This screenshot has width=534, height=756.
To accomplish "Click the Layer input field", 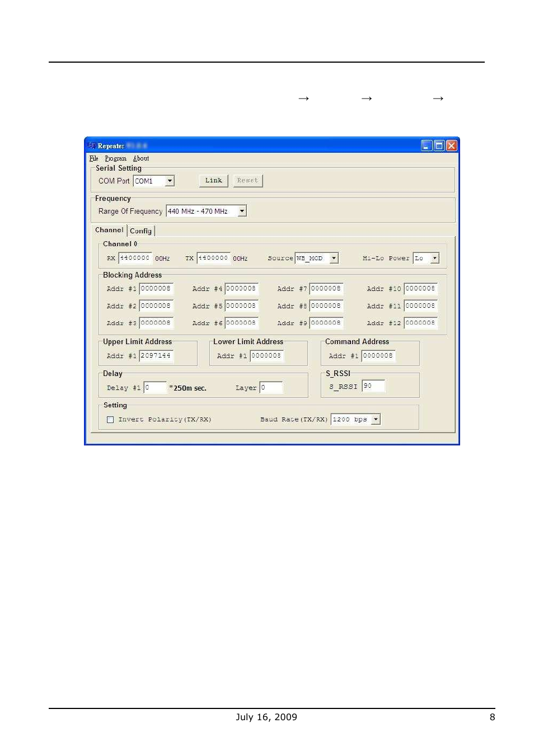I will [271, 388].
